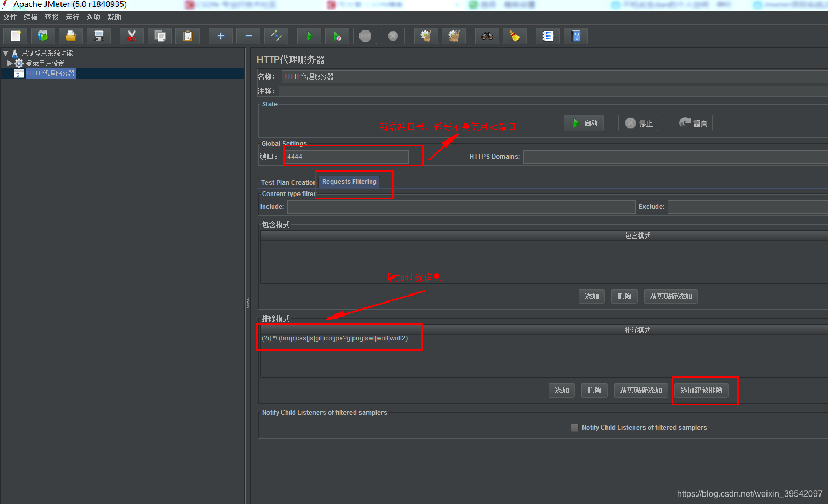Click the 添加建议排除 button
This screenshot has height=504, width=828.
pyautogui.click(x=701, y=390)
